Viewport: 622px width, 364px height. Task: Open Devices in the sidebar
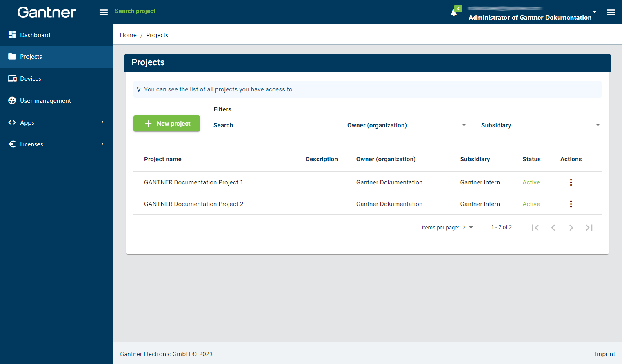pyautogui.click(x=56, y=79)
